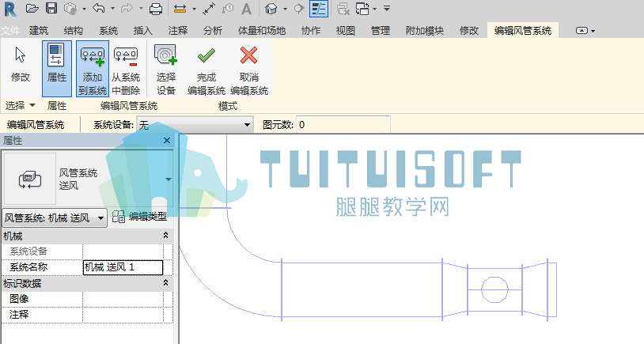Switch to the 建筑 ribbon tab

39,31
